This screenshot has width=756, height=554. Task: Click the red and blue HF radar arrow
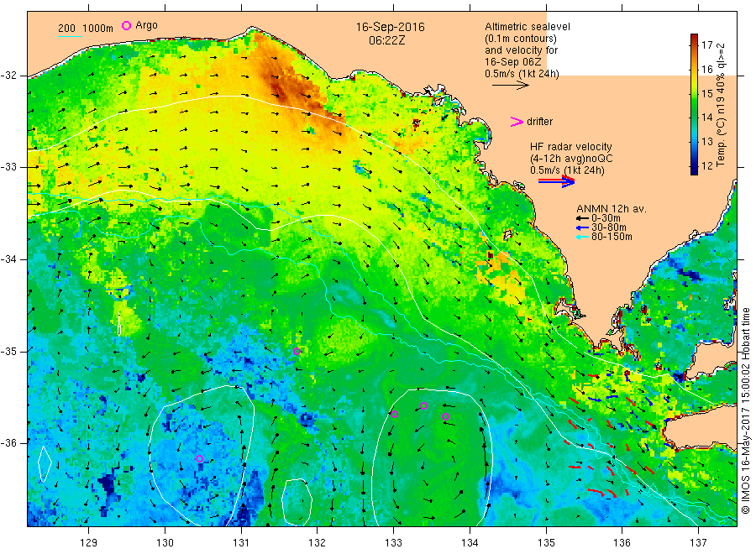point(556,181)
